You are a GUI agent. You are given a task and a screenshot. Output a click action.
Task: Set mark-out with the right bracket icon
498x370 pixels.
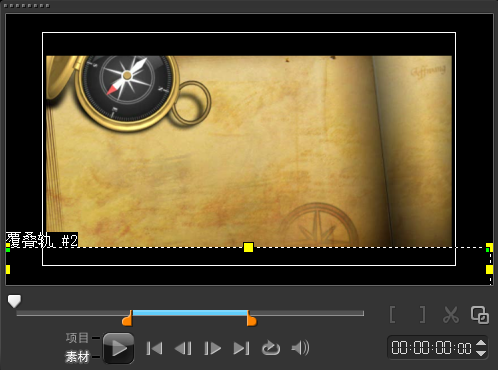point(422,314)
